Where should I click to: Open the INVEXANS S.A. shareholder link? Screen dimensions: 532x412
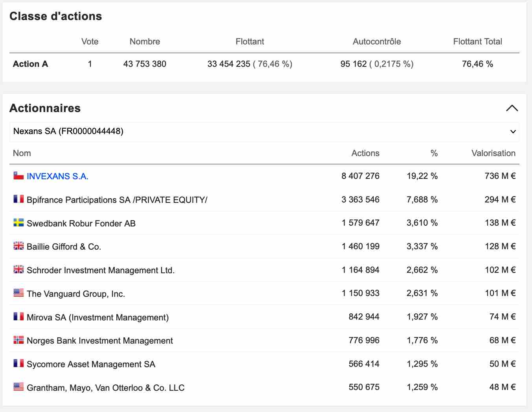57,176
